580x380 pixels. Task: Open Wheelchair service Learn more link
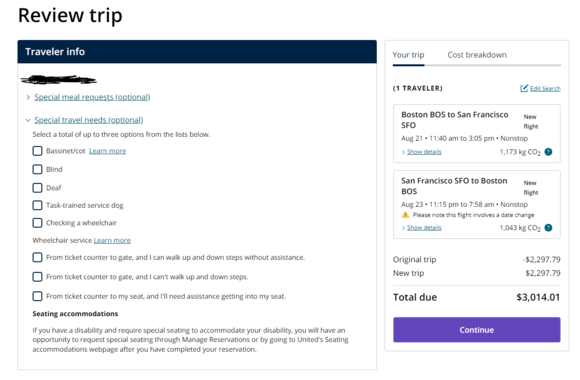pos(112,241)
